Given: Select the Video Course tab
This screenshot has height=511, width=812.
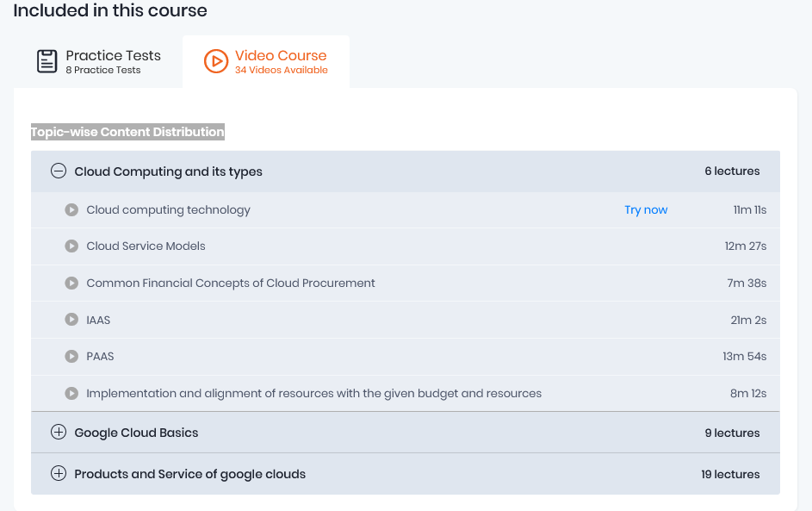Looking at the screenshot, I should point(266,61).
